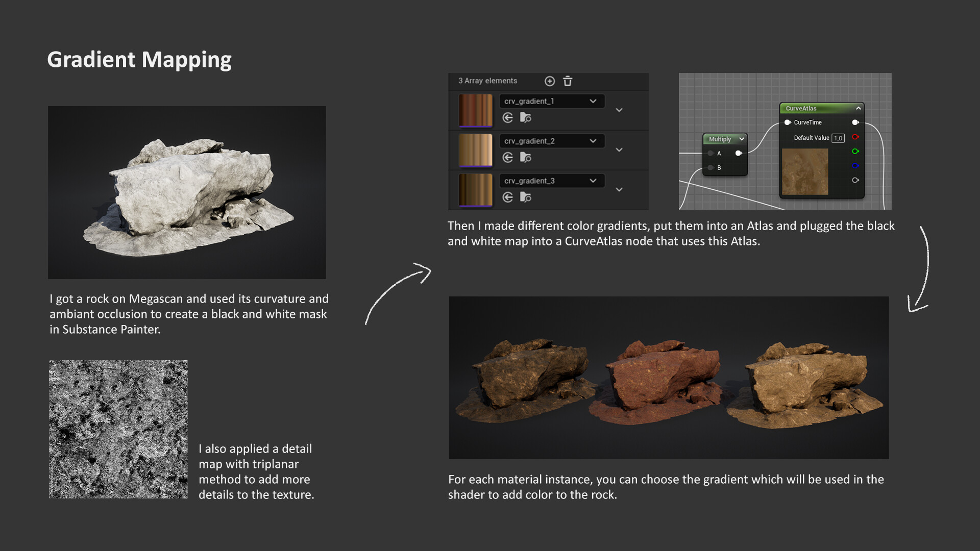
Task: Add a new array element with the plus icon
Action: tap(550, 81)
